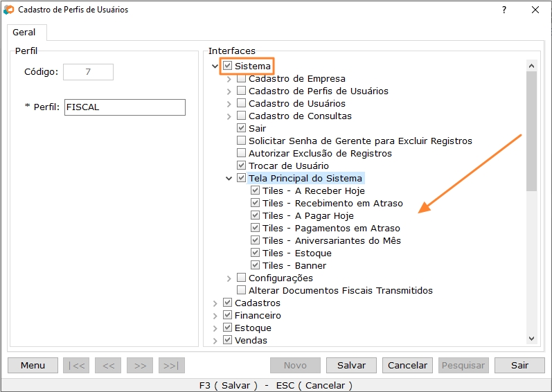Expand the Cadastro de Usuários node

[x=229, y=104]
